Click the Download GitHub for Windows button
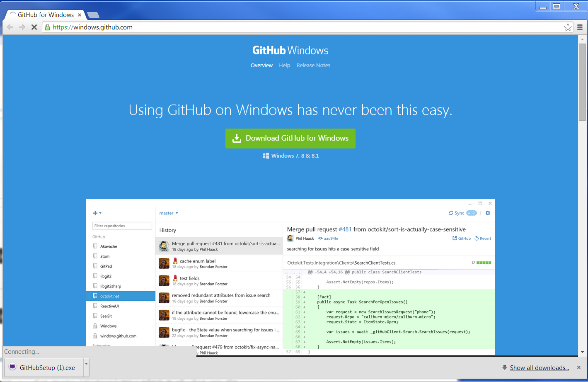This screenshot has height=382, width=588. coord(290,138)
